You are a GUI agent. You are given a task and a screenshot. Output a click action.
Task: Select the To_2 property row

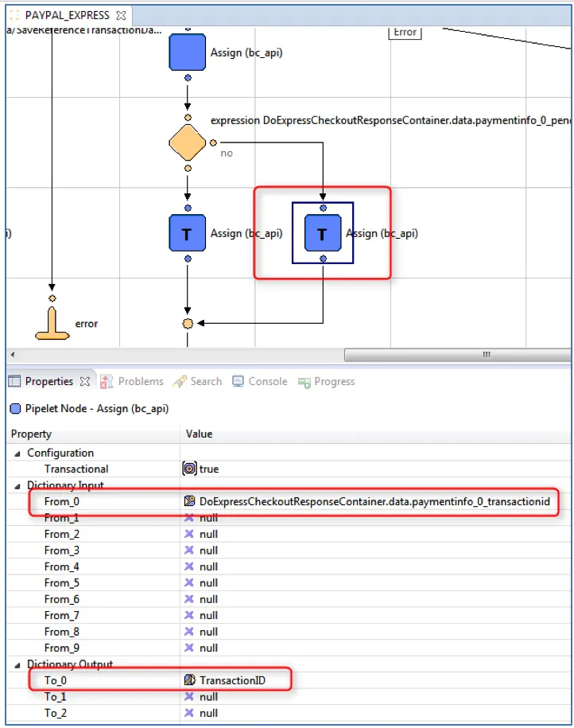289,713
